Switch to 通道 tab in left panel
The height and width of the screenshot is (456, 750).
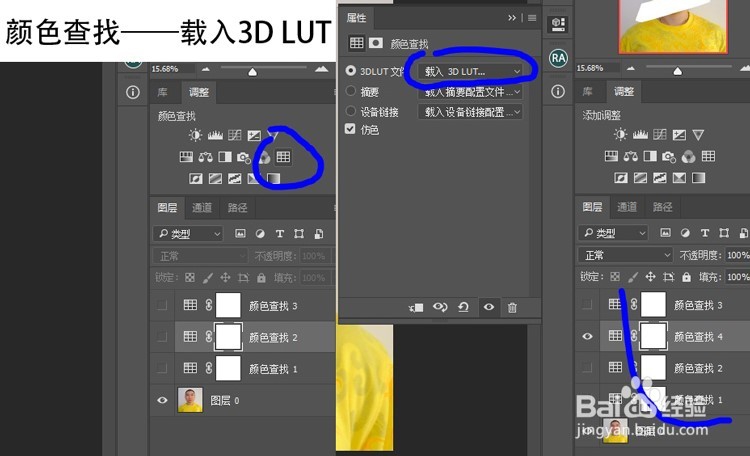click(202, 207)
